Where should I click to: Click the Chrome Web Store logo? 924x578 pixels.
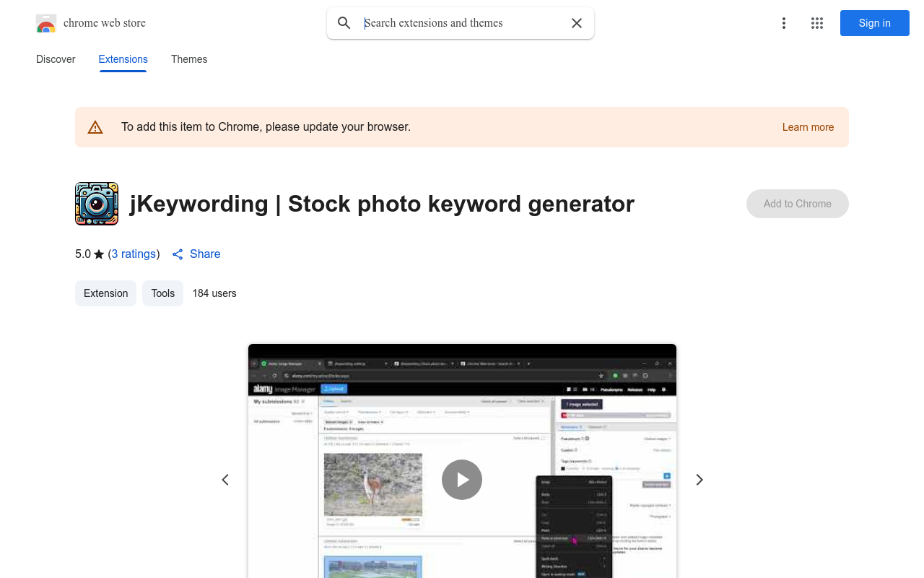(x=46, y=23)
